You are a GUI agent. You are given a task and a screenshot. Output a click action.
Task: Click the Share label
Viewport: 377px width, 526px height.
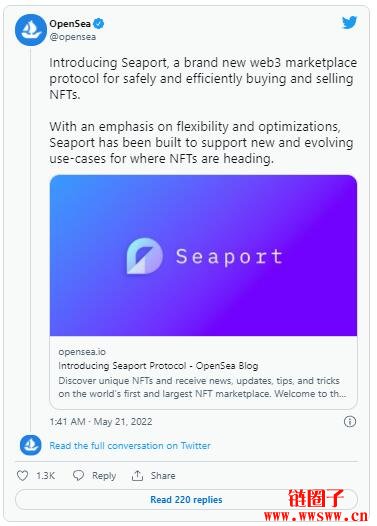163,475
